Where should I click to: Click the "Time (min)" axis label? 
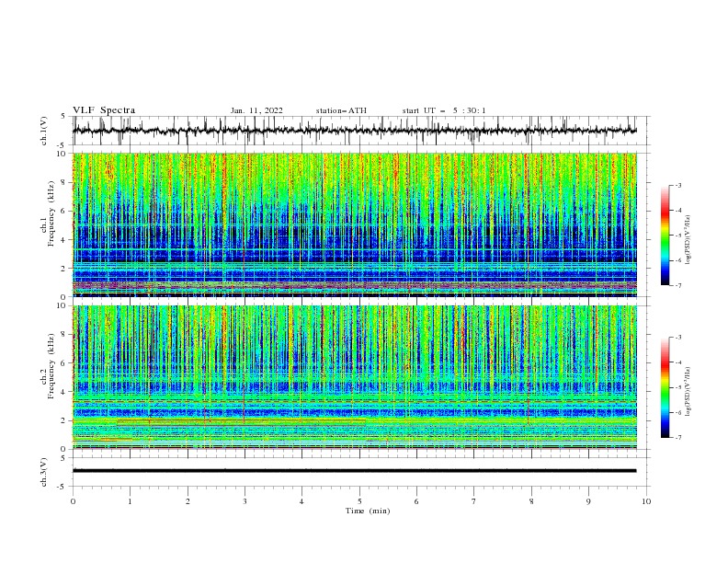(368, 511)
